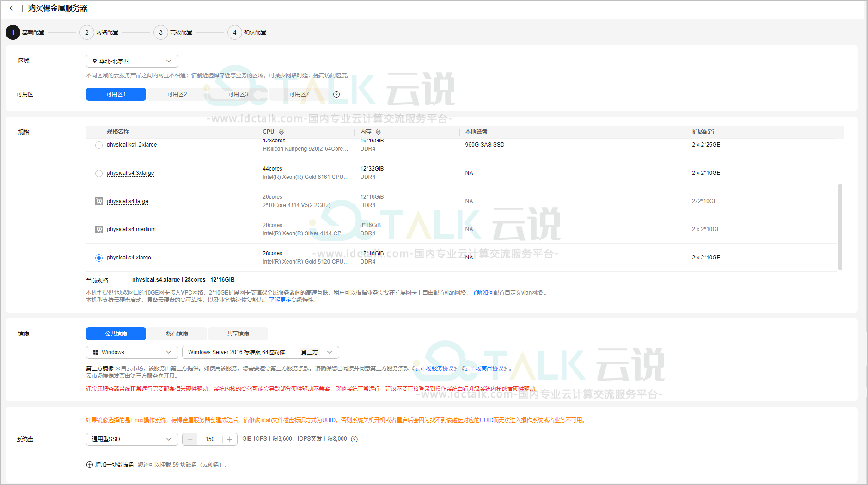868x485 pixels.
Task: Go to step 4 确认配置
Action: point(247,32)
